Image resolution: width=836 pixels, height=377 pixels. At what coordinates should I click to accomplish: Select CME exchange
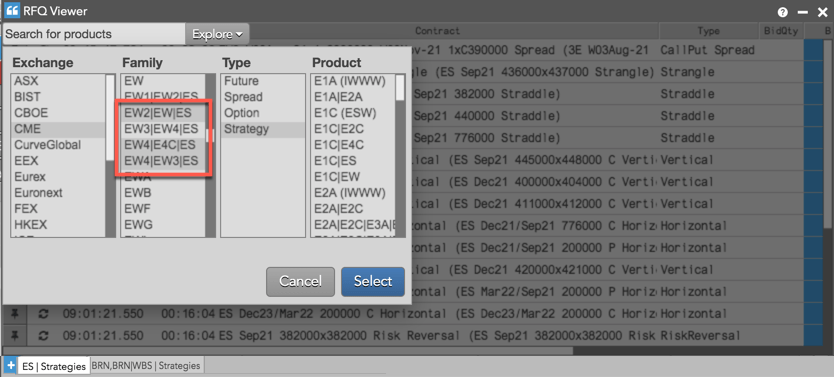[x=59, y=129]
